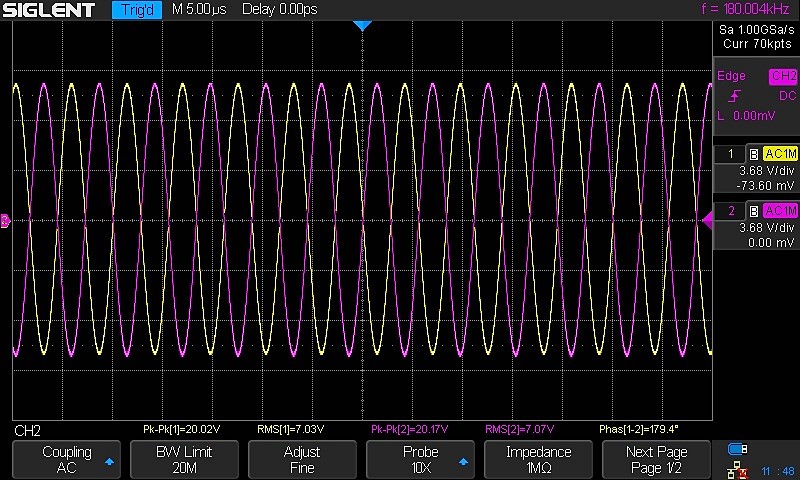Click the Phas[1-2] measurement readout

pos(638,429)
